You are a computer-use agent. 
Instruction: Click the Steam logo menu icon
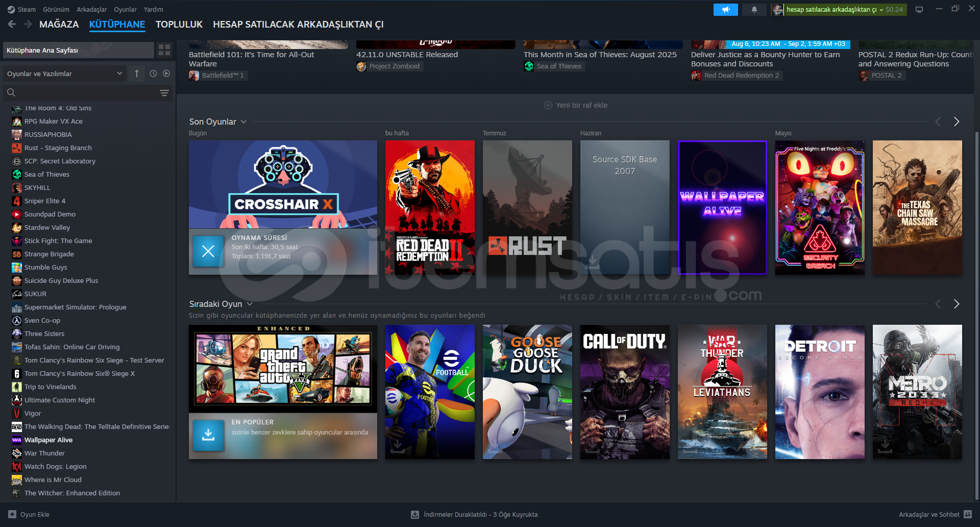(x=11, y=9)
